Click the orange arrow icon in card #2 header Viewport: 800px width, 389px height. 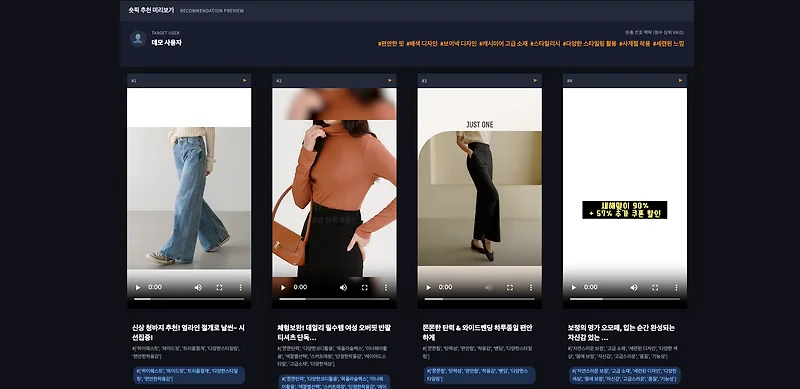click(x=390, y=80)
